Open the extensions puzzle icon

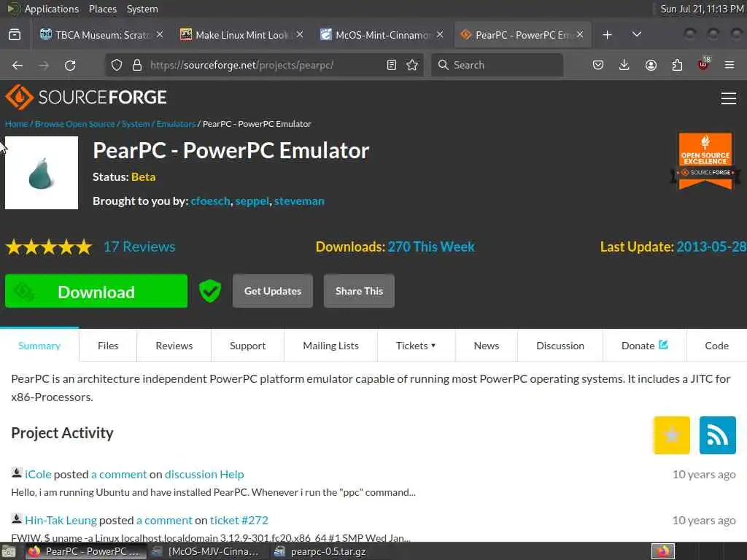(677, 65)
